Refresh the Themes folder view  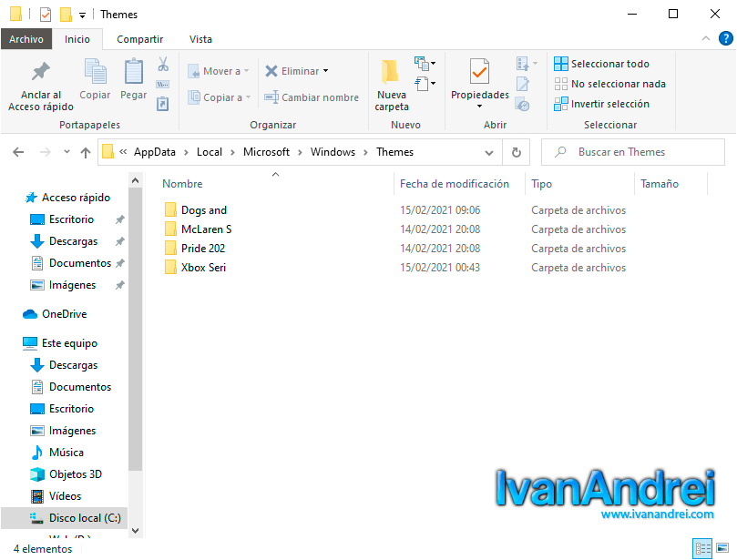pyautogui.click(x=517, y=152)
